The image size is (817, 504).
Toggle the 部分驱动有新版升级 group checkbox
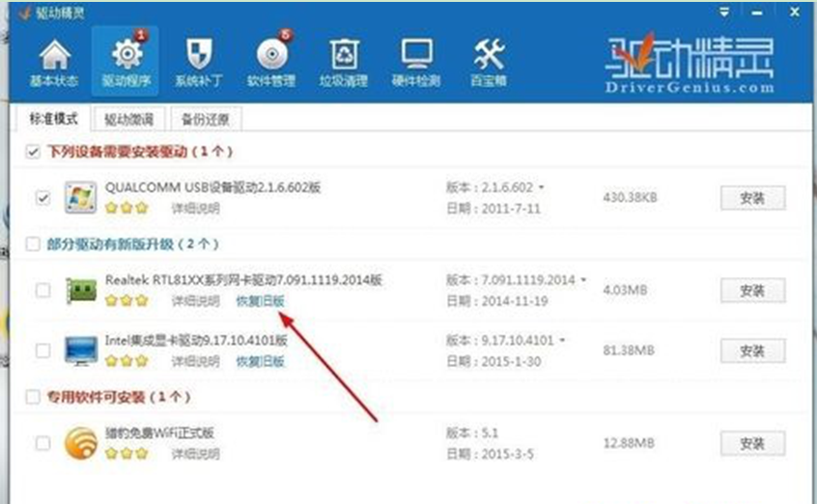[33, 244]
